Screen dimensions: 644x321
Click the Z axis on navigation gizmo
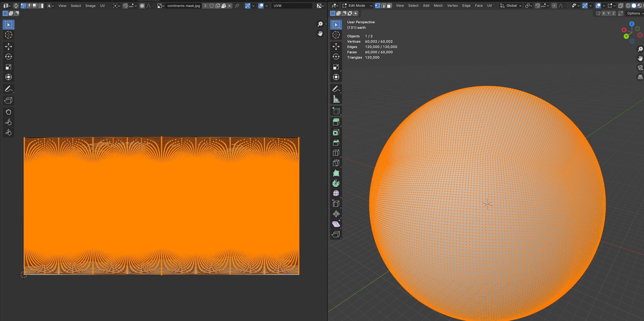pos(632,24)
